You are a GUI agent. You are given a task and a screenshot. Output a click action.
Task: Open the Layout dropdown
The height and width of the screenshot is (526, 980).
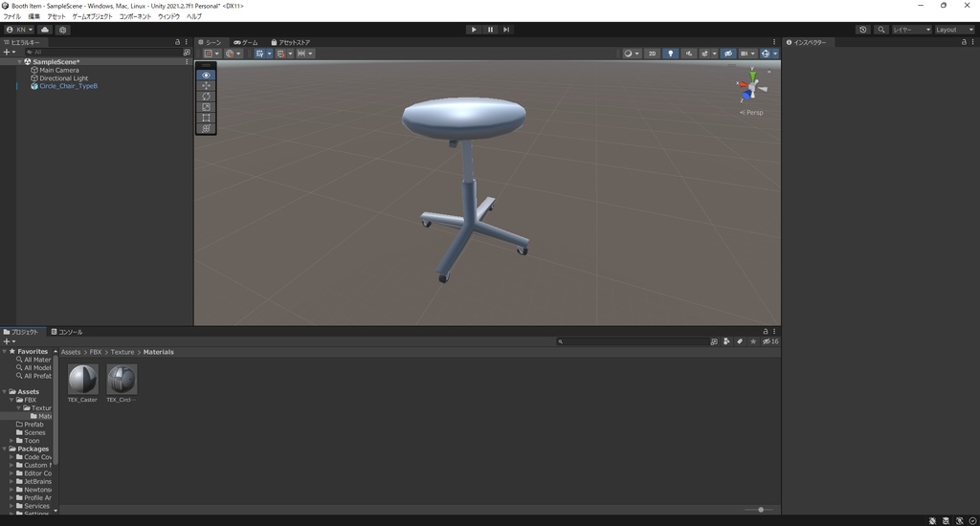pos(954,30)
